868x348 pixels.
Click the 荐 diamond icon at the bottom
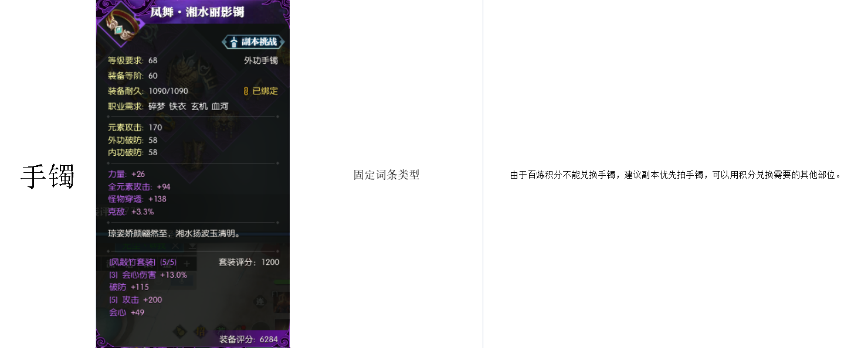(x=220, y=330)
